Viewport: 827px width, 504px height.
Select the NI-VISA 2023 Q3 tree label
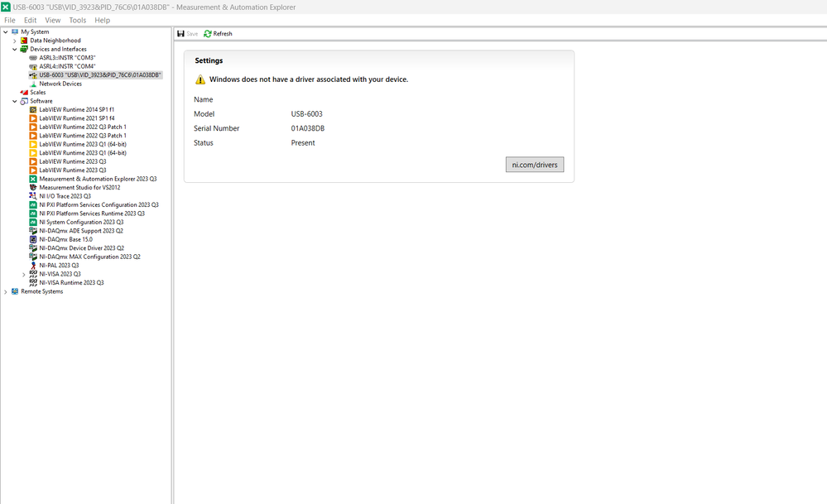[x=60, y=274]
